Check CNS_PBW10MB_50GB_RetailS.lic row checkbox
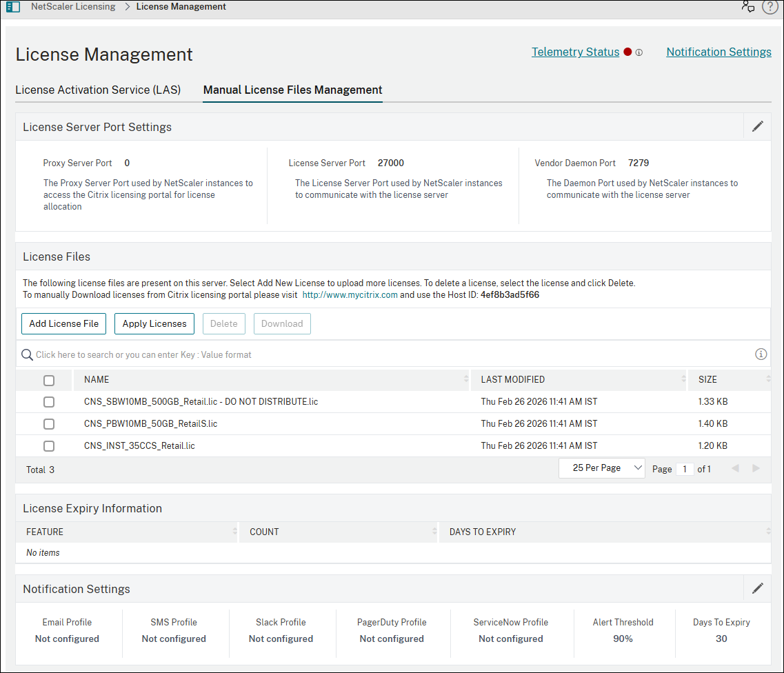The image size is (784, 673). click(49, 424)
